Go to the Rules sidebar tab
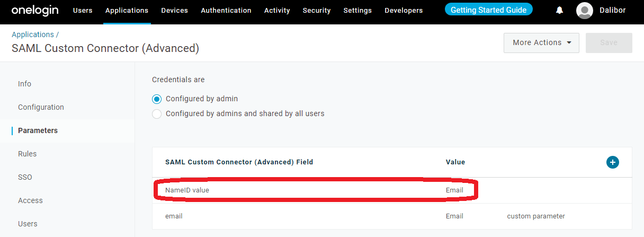This screenshot has width=644, height=237. point(28,154)
